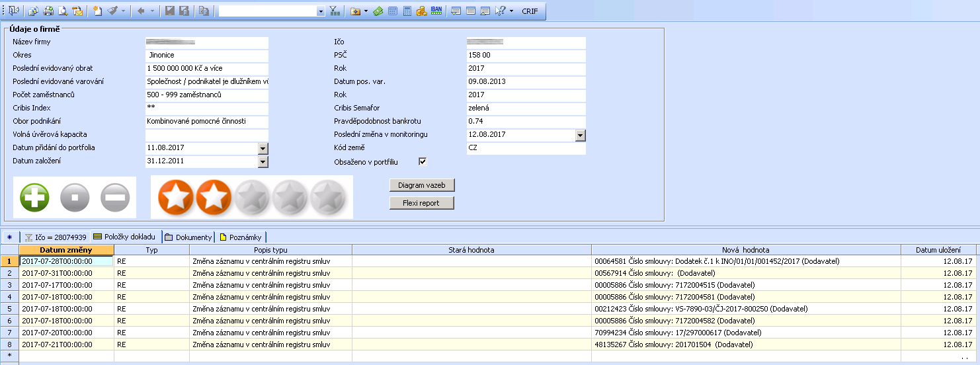Screen dimensions: 980x365
Task: Click the Diagram vazeb button
Action: [422, 184]
